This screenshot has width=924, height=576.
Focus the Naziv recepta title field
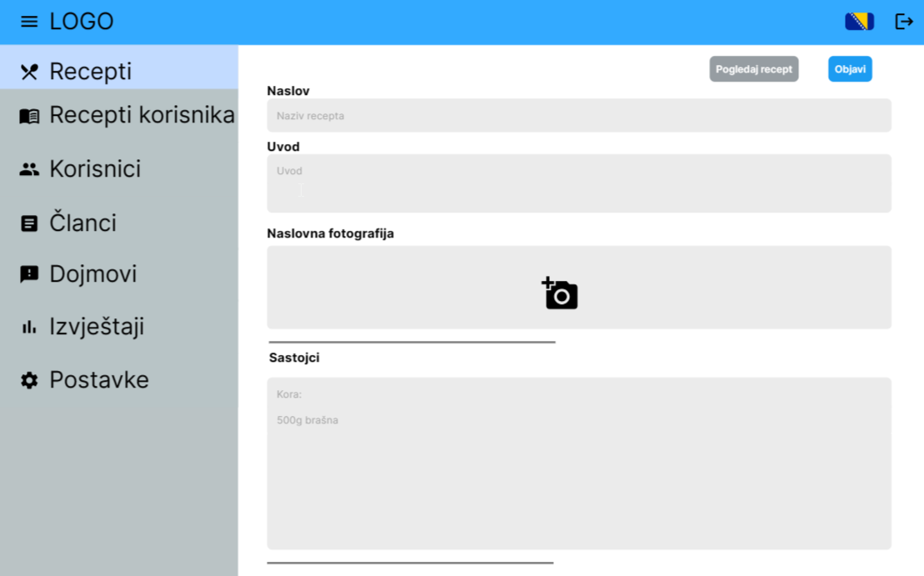[x=578, y=116]
